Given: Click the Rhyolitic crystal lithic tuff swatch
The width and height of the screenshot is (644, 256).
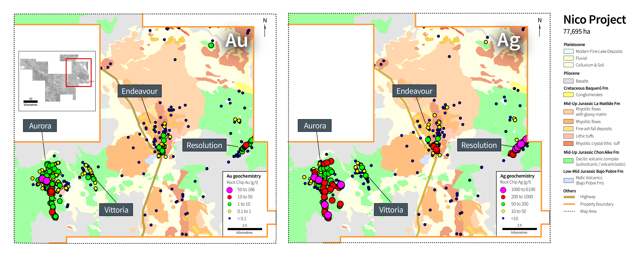Looking at the screenshot, I should pyautogui.click(x=568, y=143).
